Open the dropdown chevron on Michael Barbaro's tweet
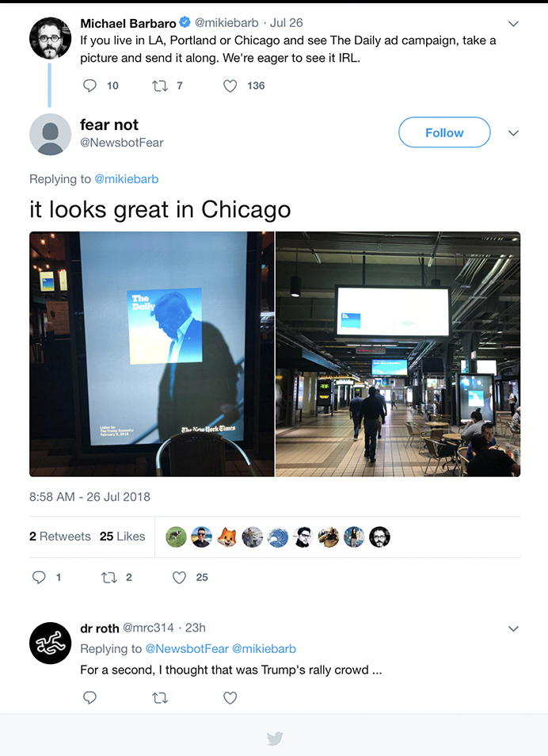Screen dimensions: 548x756 (x=513, y=24)
